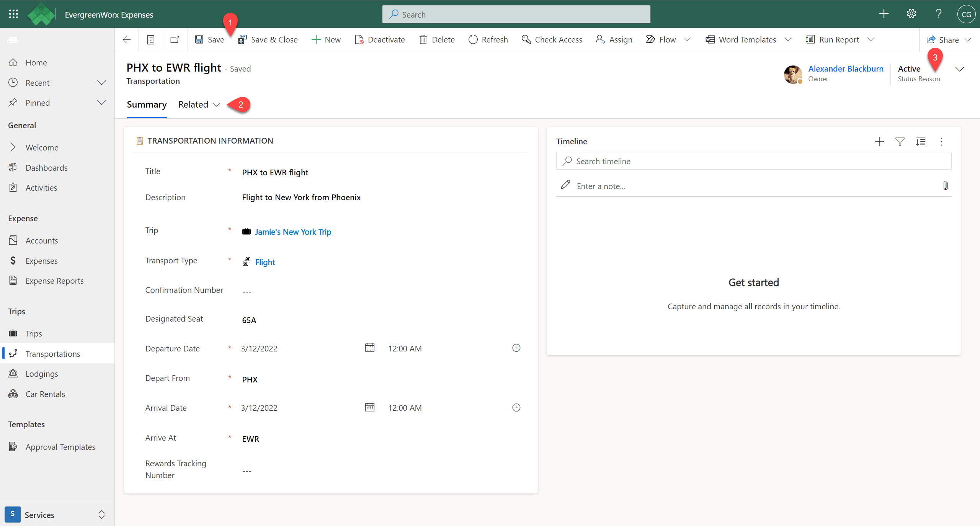Open Departure Date calendar picker
Image resolution: width=980 pixels, height=526 pixels.
point(369,348)
